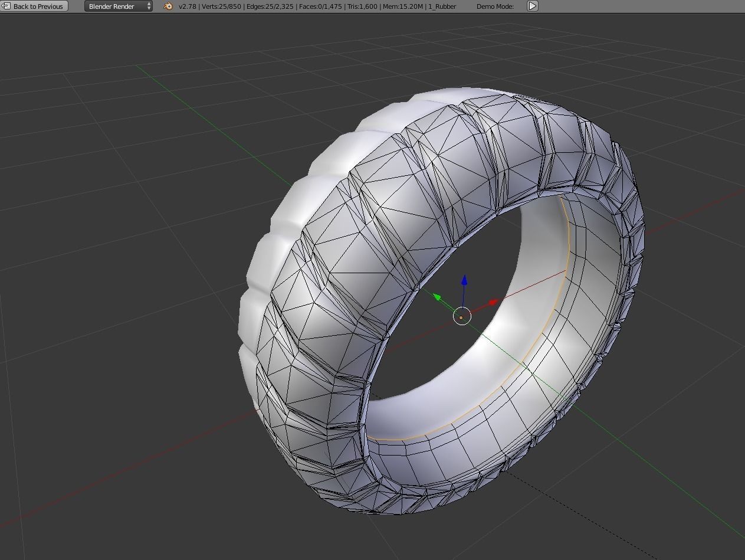This screenshot has width=745, height=560.
Task: Click the Blender logo icon
Action: (x=169, y=6)
